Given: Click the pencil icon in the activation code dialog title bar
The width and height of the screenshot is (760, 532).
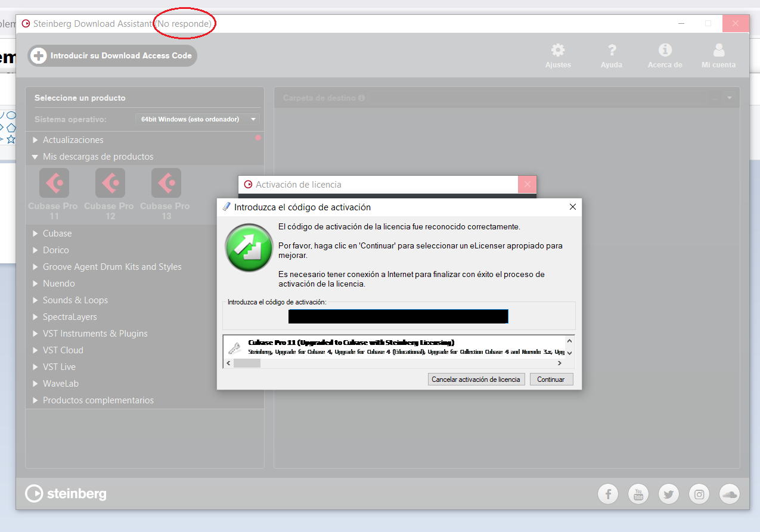Looking at the screenshot, I should coord(226,207).
